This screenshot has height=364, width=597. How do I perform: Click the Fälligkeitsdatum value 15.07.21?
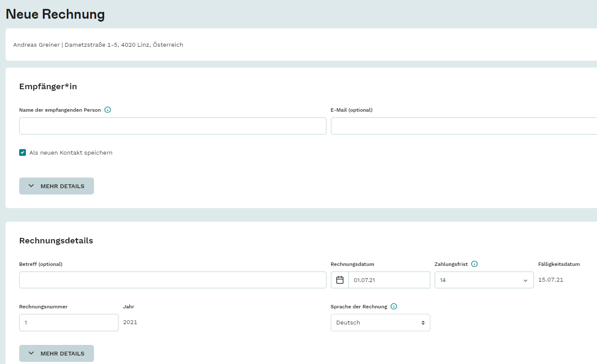[x=551, y=279]
